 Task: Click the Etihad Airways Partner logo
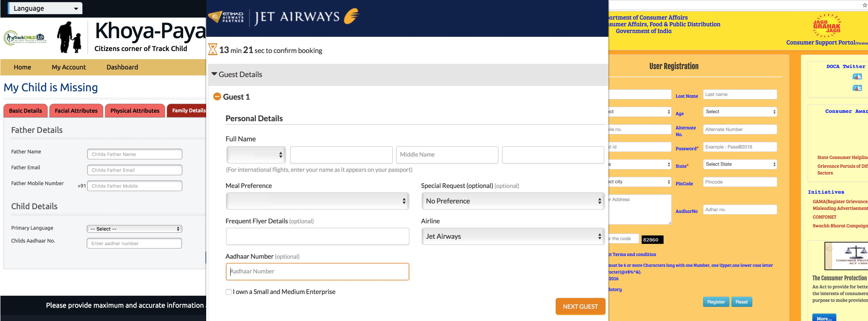(226, 17)
